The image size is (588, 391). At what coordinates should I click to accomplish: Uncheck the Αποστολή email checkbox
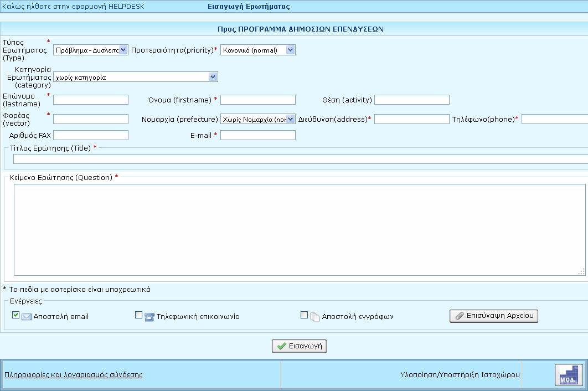[16, 315]
